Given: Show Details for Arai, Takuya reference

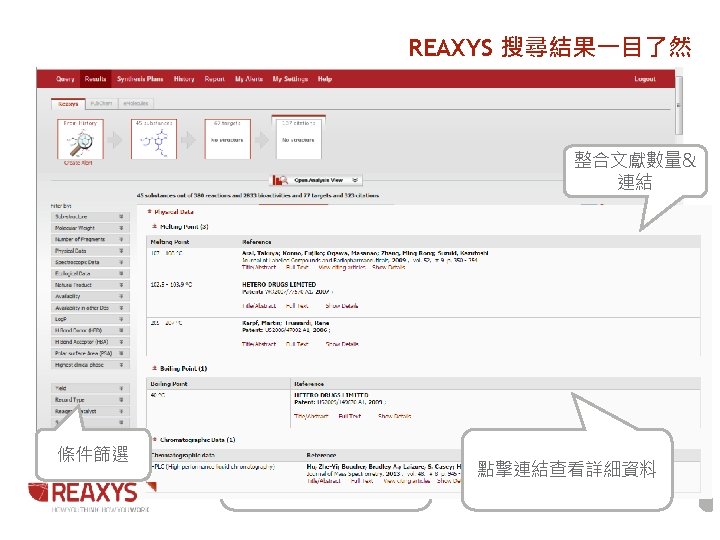Looking at the screenshot, I should tap(388, 267).
